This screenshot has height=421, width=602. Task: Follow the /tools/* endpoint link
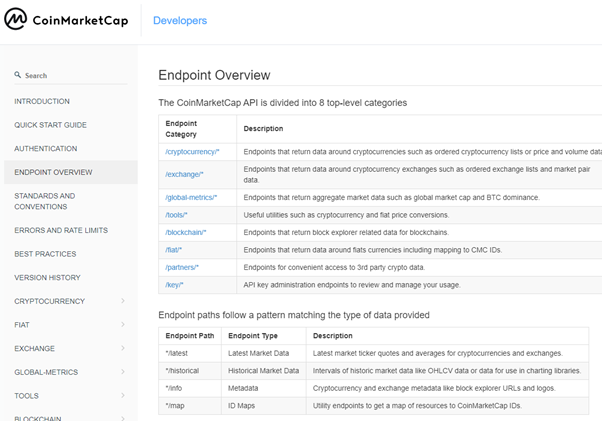[x=177, y=215]
